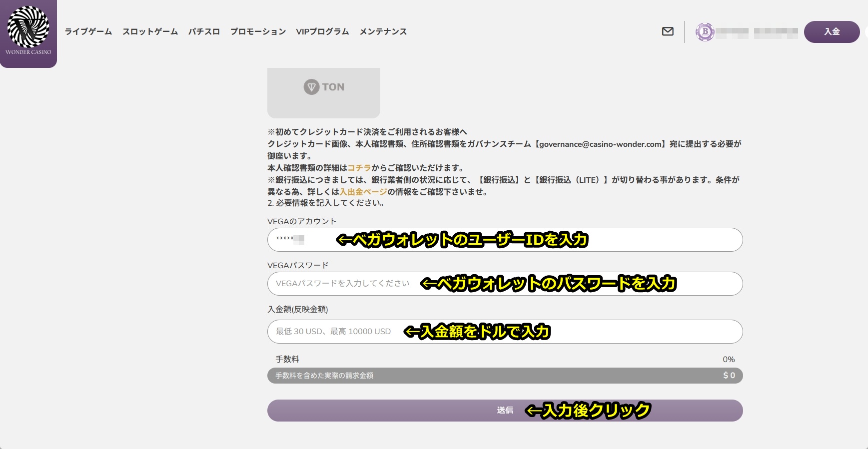Click the 入金 deposit button in header
868x449 pixels.
click(832, 32)
